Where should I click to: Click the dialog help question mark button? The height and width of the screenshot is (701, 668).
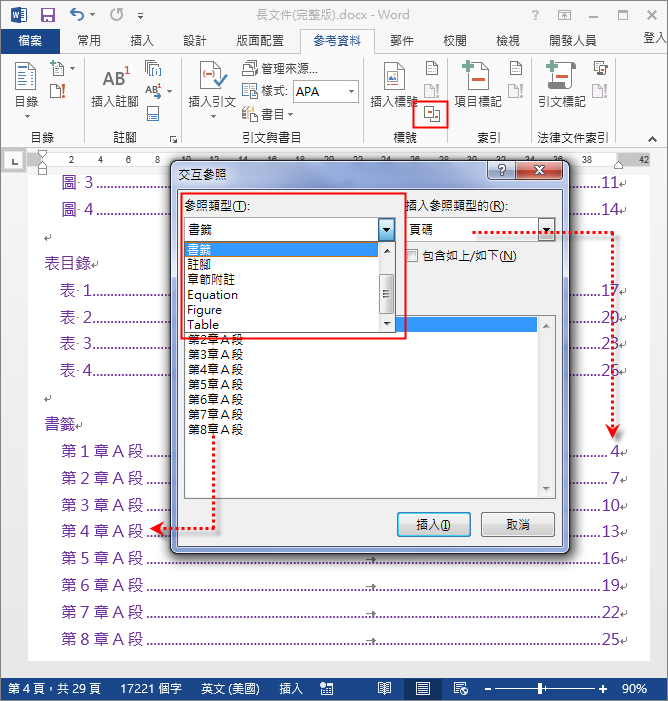pos(502,170)
